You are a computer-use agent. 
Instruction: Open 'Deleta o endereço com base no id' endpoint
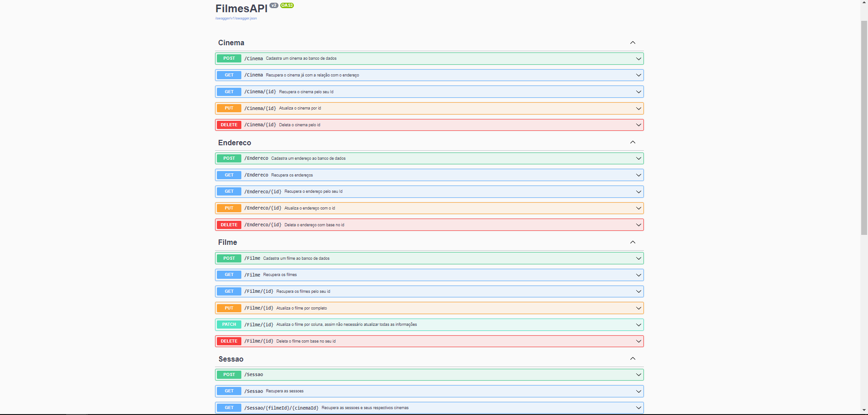[314, 225]
